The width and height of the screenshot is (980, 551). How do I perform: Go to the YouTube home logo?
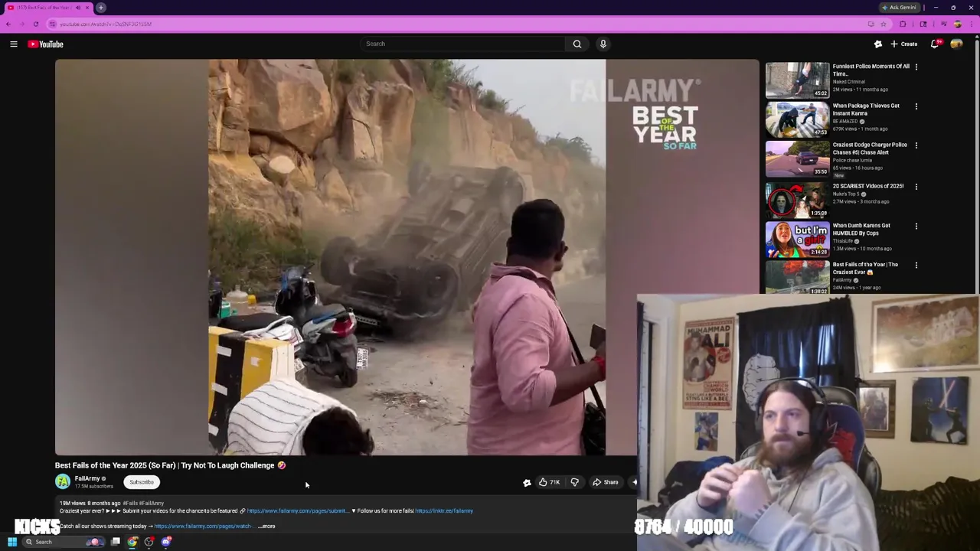pyautogui.click(x=45, y=44)
